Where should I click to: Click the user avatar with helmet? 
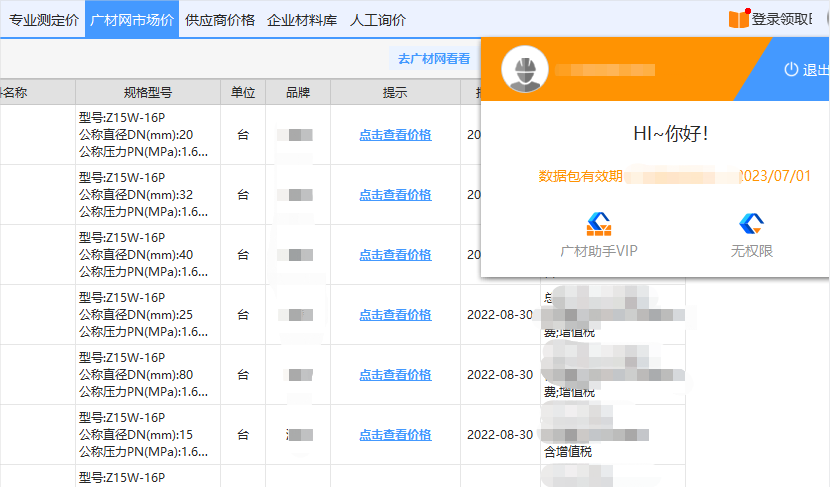tap(525, 69)
